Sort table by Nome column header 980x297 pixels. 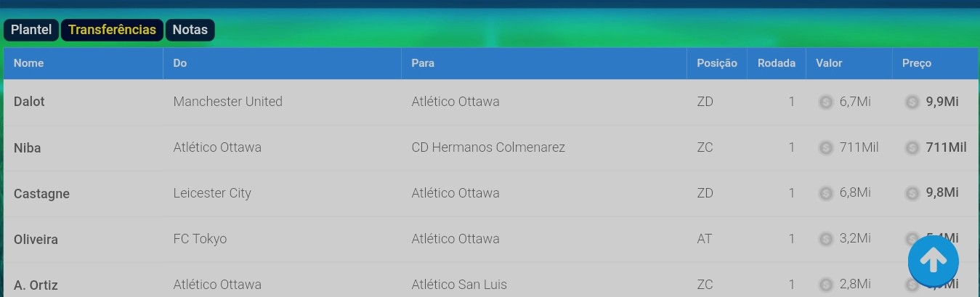click(x=29, y=63)
